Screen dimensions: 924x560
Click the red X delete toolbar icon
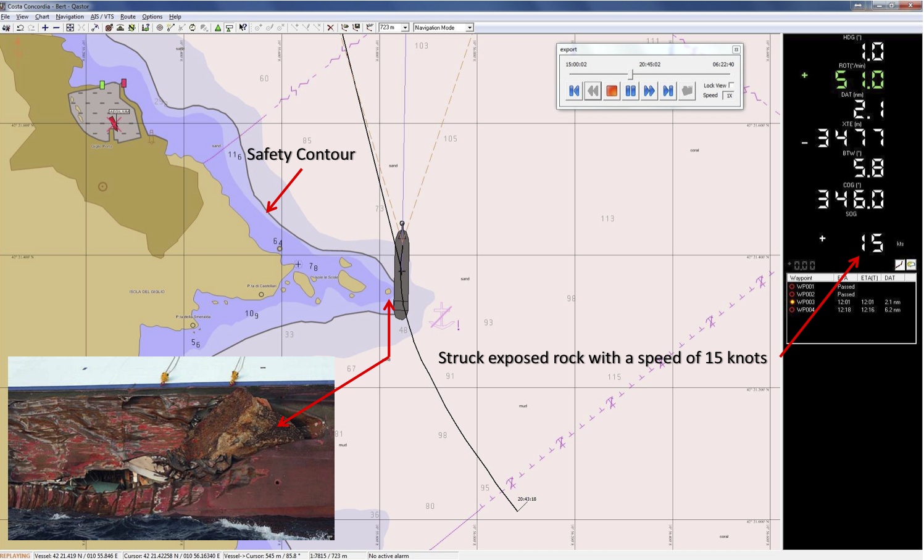(x=330, y=28)
